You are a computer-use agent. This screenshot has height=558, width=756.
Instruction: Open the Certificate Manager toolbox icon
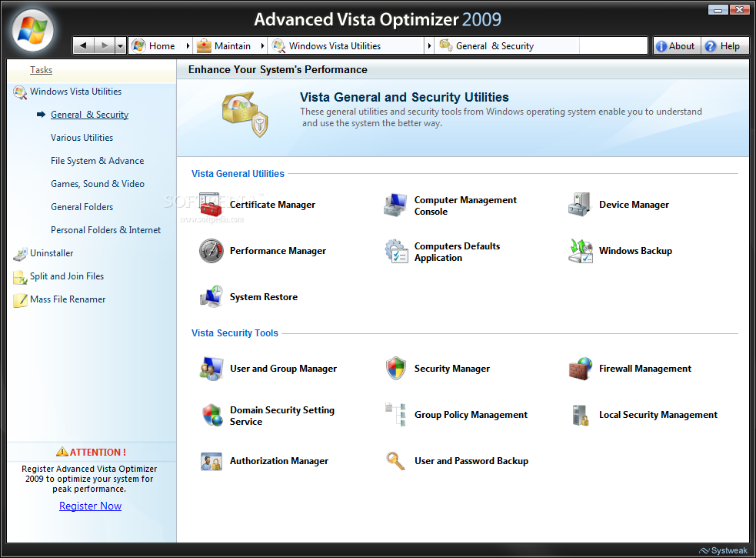[x=211, y=205]
